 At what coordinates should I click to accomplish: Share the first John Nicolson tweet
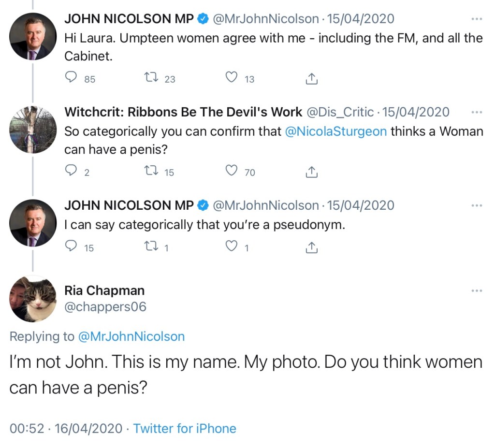312,78
